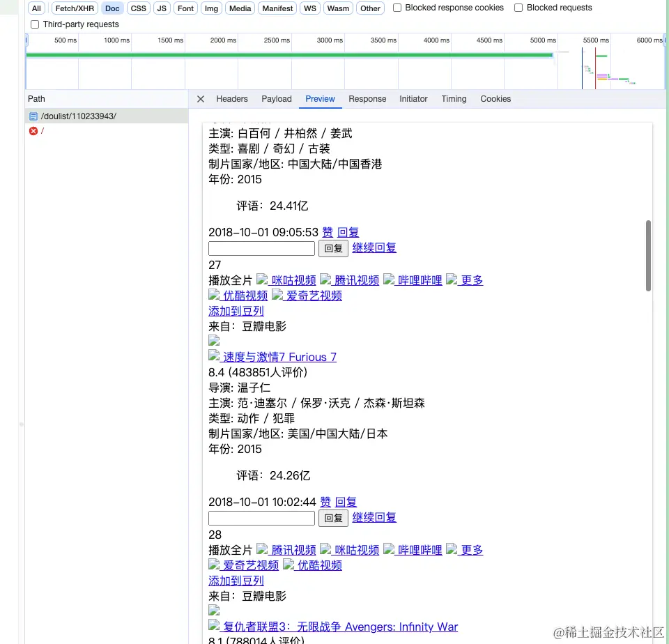Click 添加到豆列 link under item 27
The image size is (669, 644).
coord(236,311)
